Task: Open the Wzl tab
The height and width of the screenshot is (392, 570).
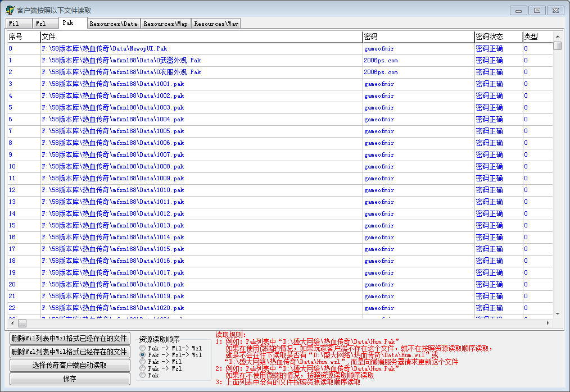Action: [41, 24]
